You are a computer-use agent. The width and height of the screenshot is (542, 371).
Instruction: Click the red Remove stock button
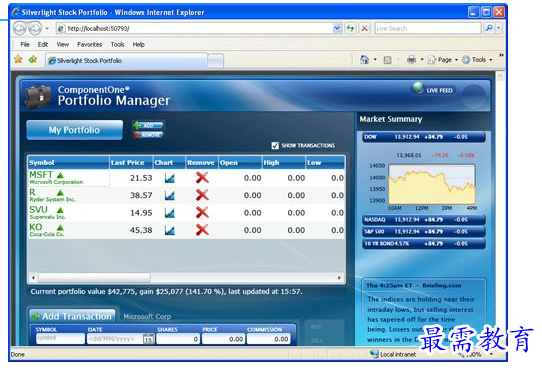[148, 135]
